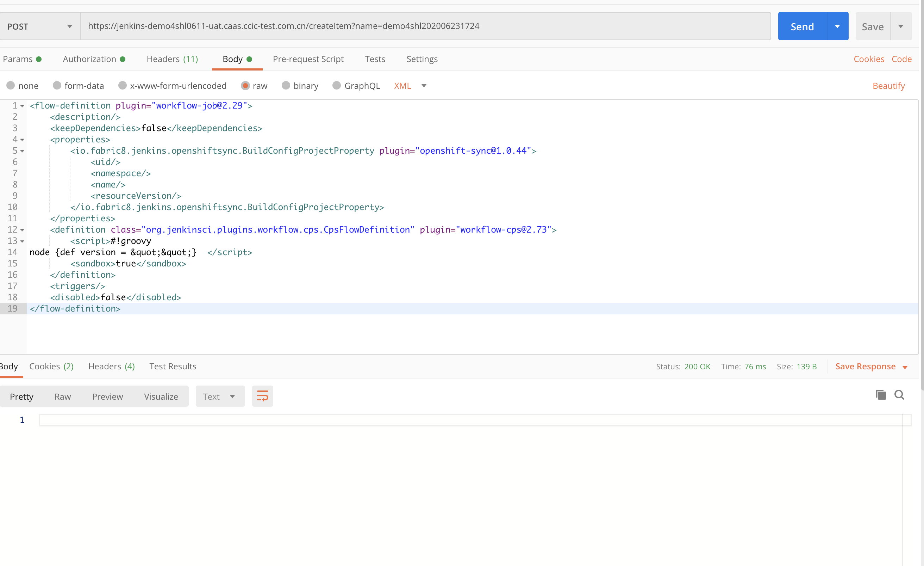Collapse the flow-definition block at line 1
This screenshot has height=566, width=924.
pyautogui.click(x=22, y=105)
